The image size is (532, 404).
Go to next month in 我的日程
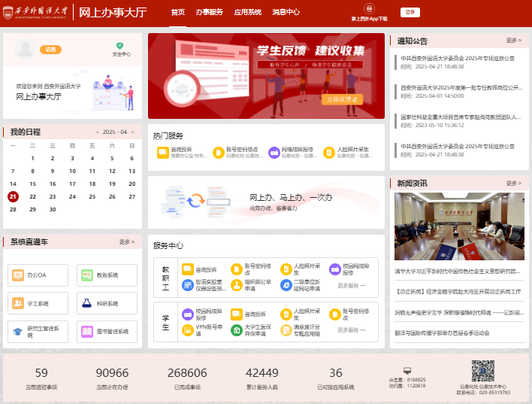pyautogui.click(x=132, y=132)
